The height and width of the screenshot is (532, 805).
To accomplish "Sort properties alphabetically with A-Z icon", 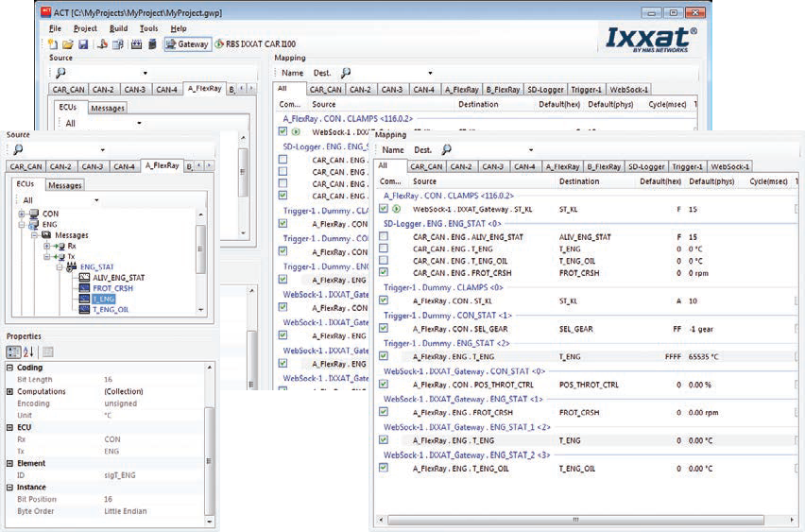I will click(28, 352).
